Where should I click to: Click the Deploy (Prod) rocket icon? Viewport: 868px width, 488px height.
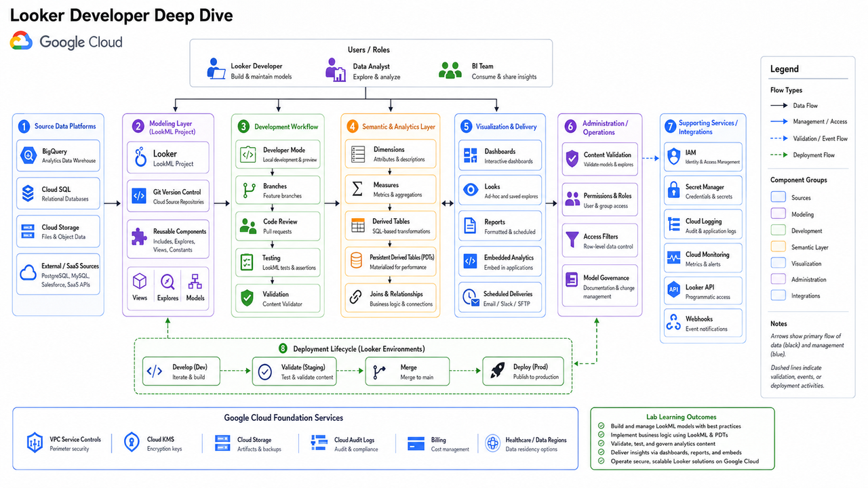coord(498,371)
